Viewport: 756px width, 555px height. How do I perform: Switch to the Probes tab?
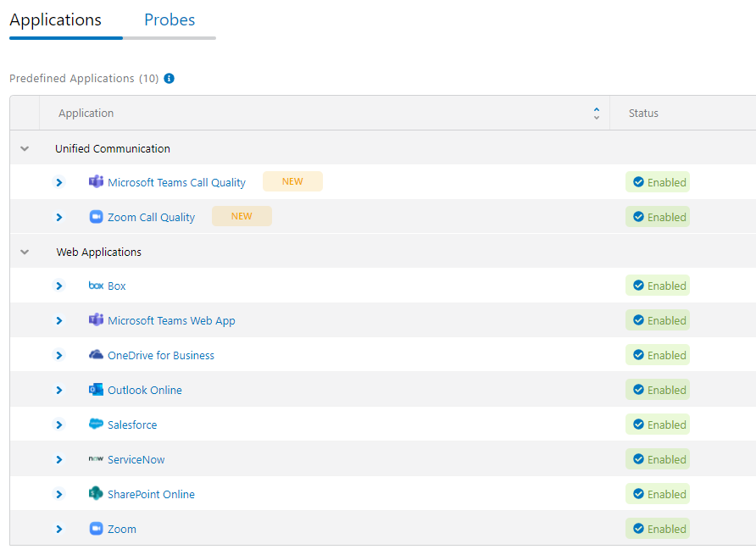[170, 19]
